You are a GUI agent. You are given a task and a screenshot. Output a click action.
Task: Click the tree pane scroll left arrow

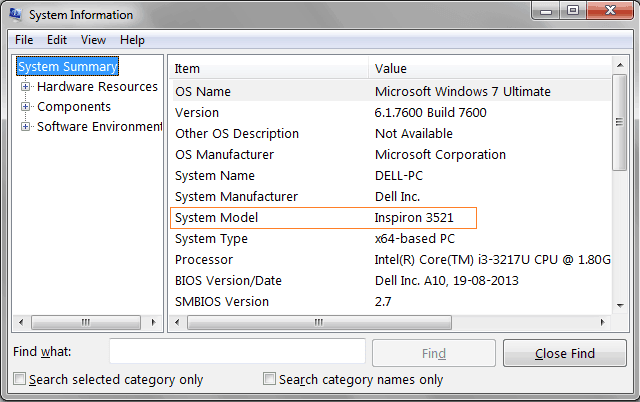[x=21, y=322]
